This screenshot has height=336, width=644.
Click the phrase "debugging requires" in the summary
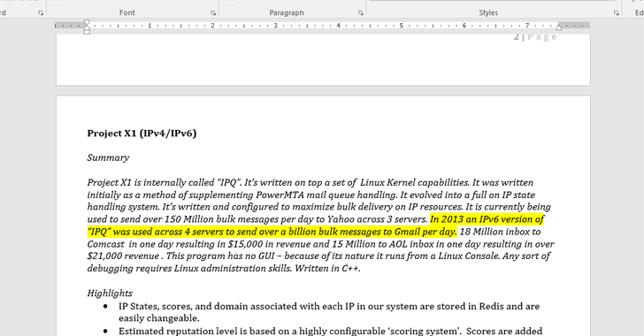[x=129, y=268]
